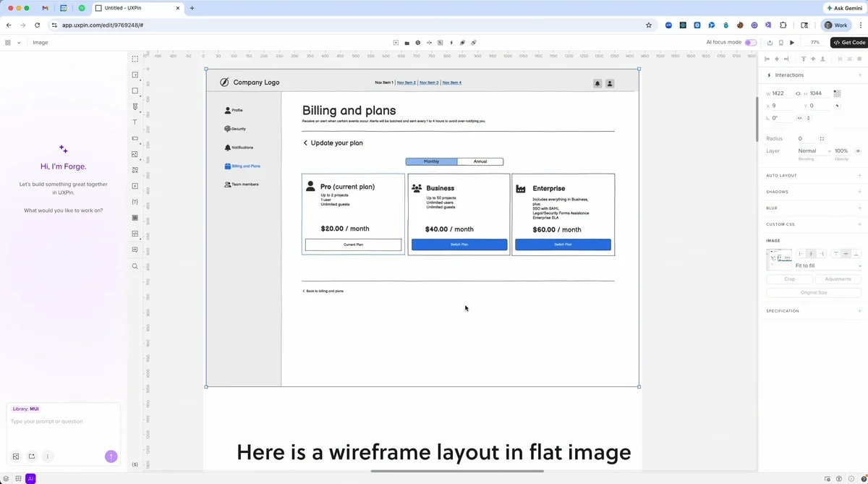Viewport: 868px width, 484px height.
Task: Click the lightning interactions icon in top toolbar
Action: 451,43
